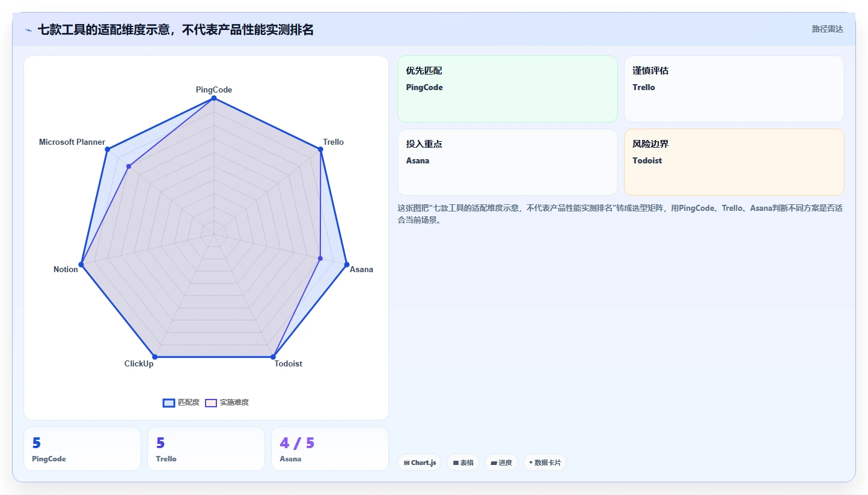Toggle the 实施难度 legend item
Viewport: 868px width, 495px height.
point(227,402)
